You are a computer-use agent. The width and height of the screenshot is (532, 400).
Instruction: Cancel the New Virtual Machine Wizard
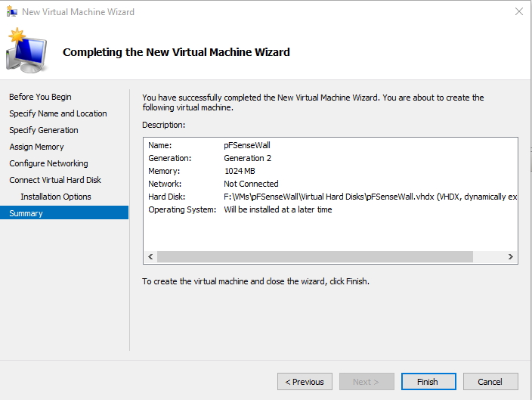click(x=490, y=382)
